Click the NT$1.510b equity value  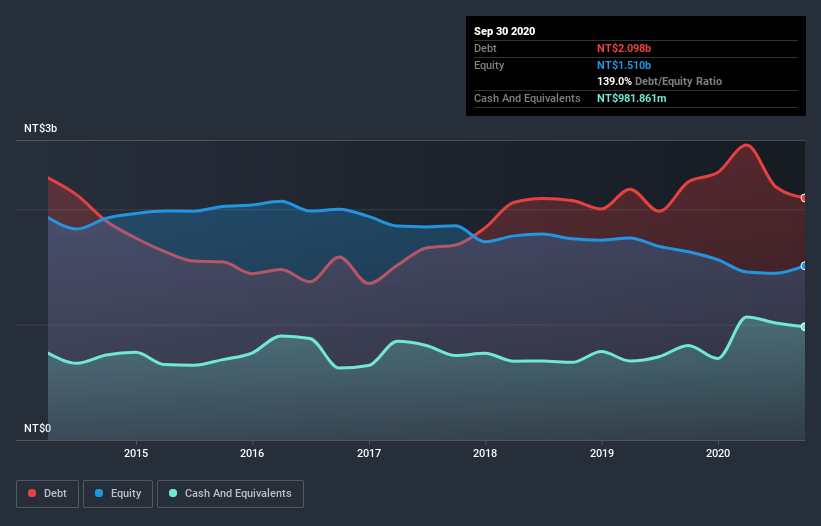point(624,65)
